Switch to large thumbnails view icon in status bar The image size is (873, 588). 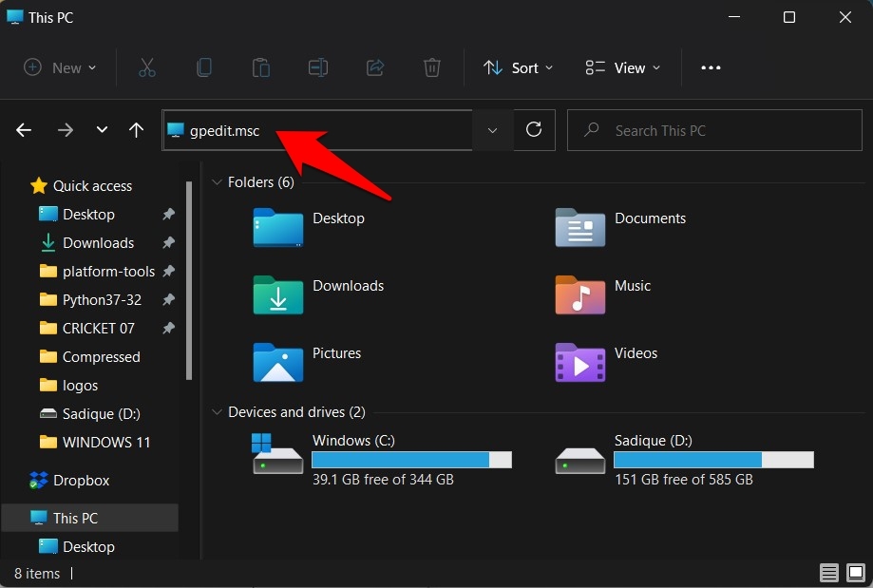point(855,573)
